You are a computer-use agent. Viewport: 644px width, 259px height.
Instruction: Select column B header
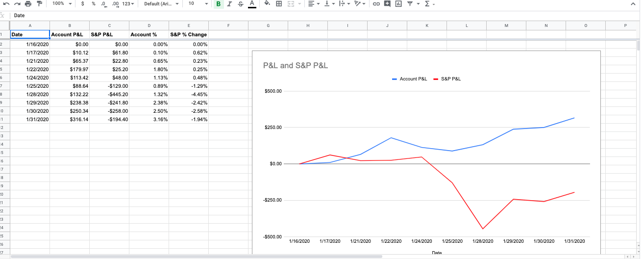(70, 25)
